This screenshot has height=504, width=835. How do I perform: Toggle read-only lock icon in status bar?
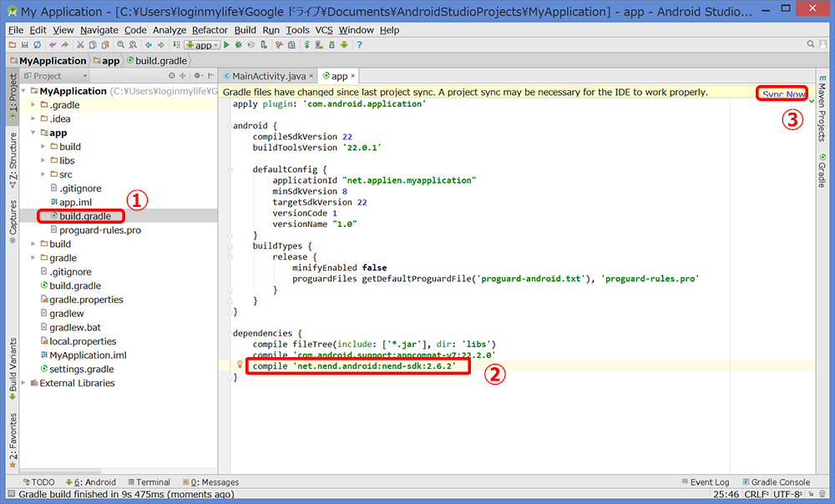812,495
